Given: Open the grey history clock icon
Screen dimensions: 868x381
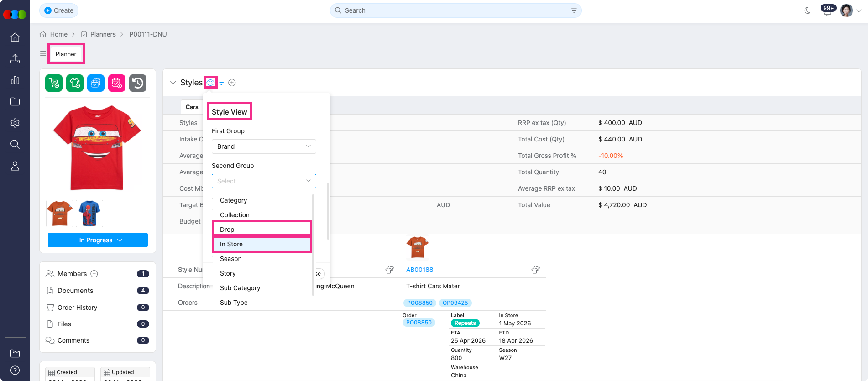Looking at the screenshot, I should coord(138,83).
